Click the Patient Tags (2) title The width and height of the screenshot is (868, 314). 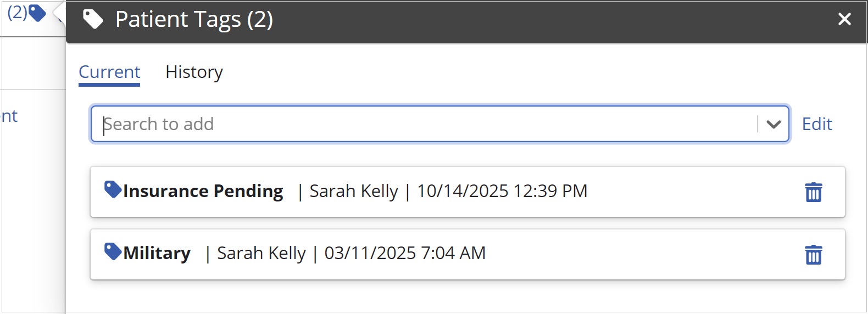click(x=194, y=20)
